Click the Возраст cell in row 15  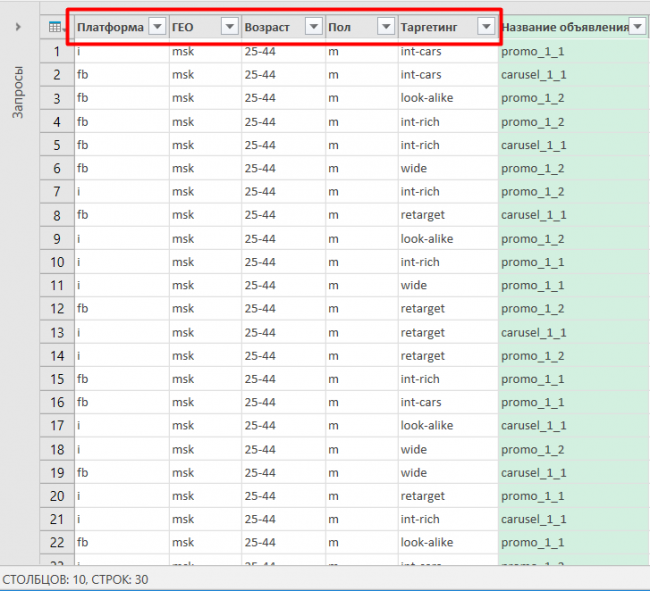coord(283,379)
